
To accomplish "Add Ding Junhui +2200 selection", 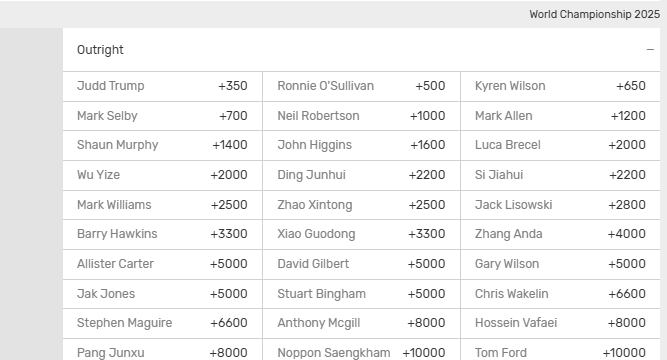I will click(x=362, y=175).
